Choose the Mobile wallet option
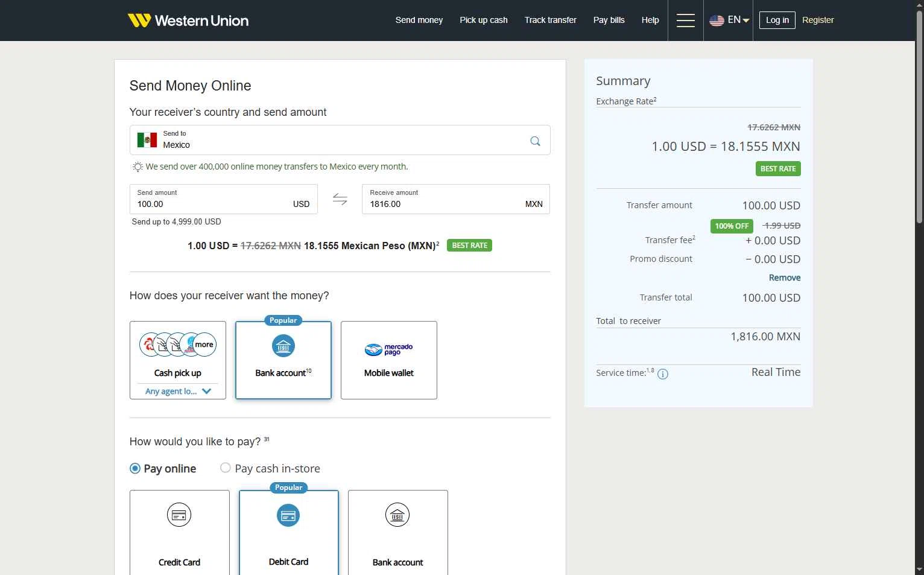This screenshot has height=575, width=924. point(389,360)
